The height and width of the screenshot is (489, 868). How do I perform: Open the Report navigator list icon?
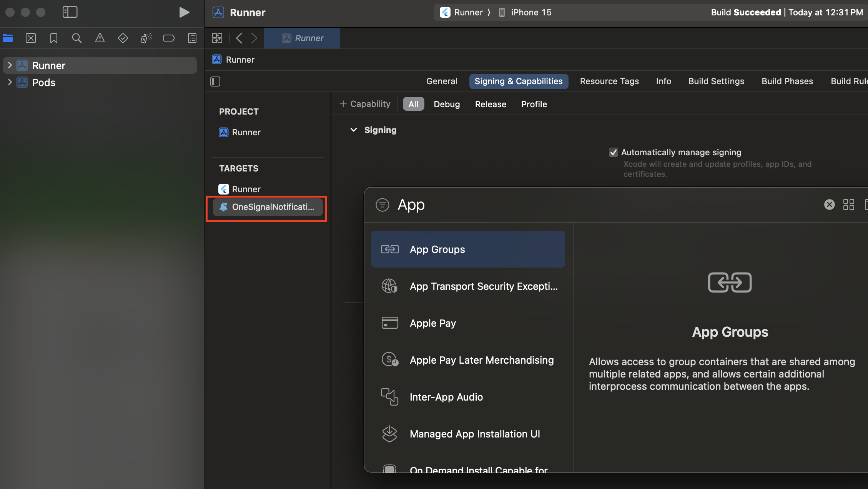coord(192,38)
